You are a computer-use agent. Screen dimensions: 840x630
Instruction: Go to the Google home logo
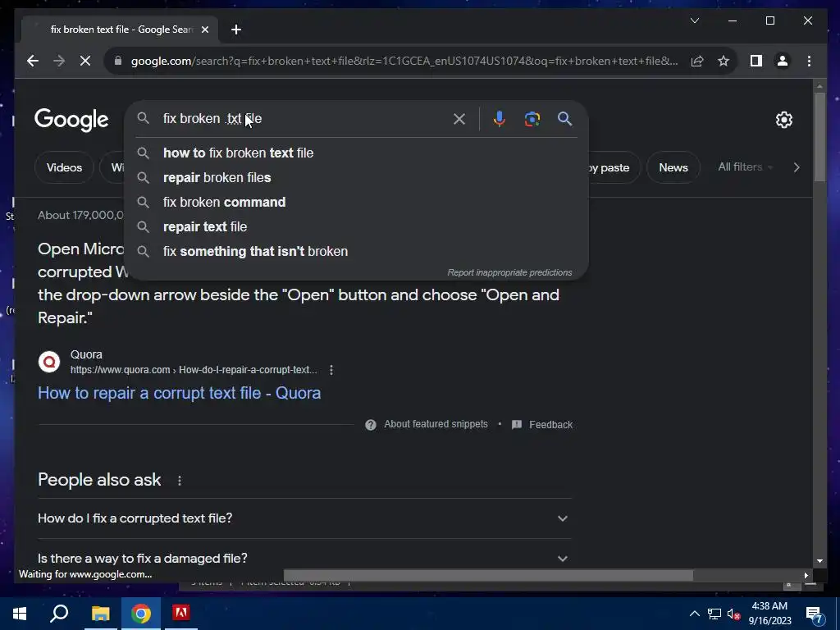tap(71, 120)
